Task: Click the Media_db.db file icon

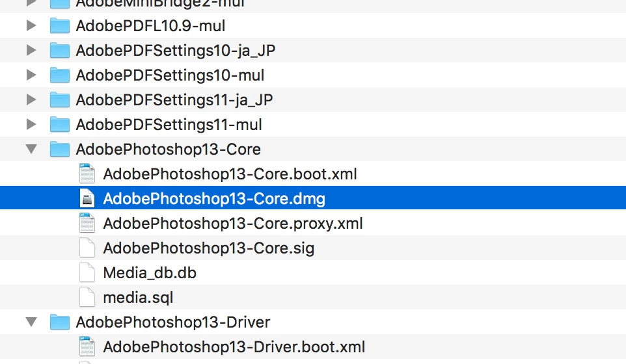Action: tap(87, 273)
